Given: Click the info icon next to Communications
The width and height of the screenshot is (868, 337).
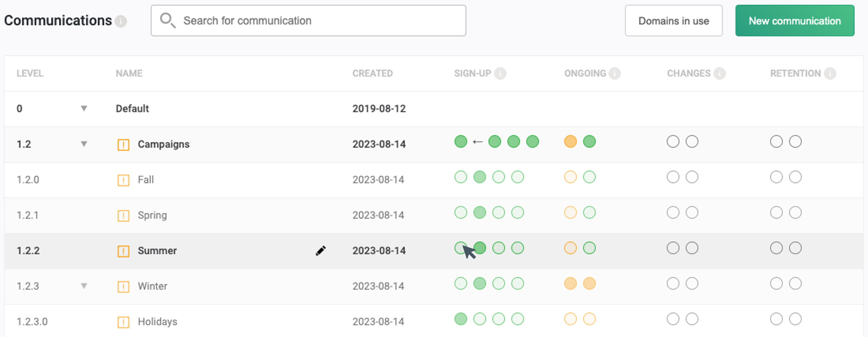Looking at the screenshot, I should coord(121,21).
